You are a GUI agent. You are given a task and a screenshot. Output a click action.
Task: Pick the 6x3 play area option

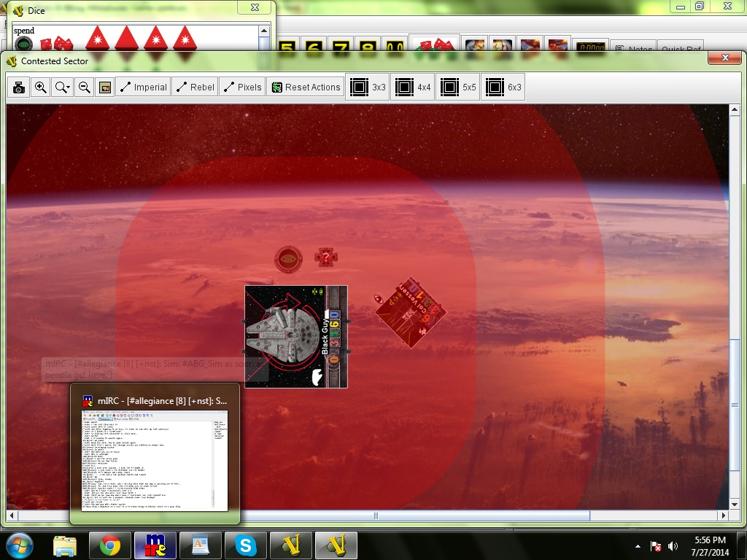(503, 87)
